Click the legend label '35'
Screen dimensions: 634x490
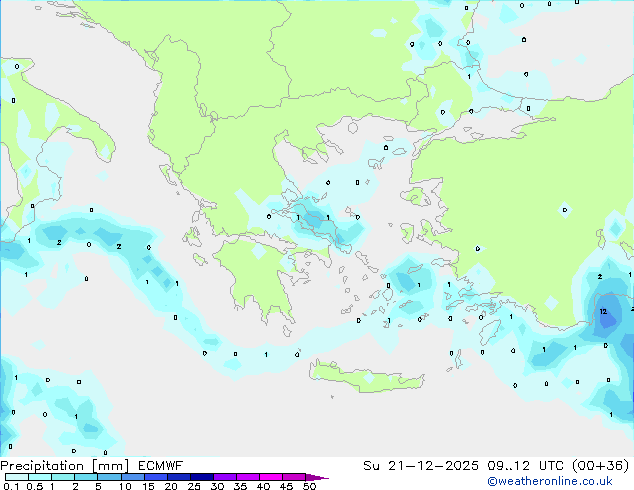pos(240,486)
